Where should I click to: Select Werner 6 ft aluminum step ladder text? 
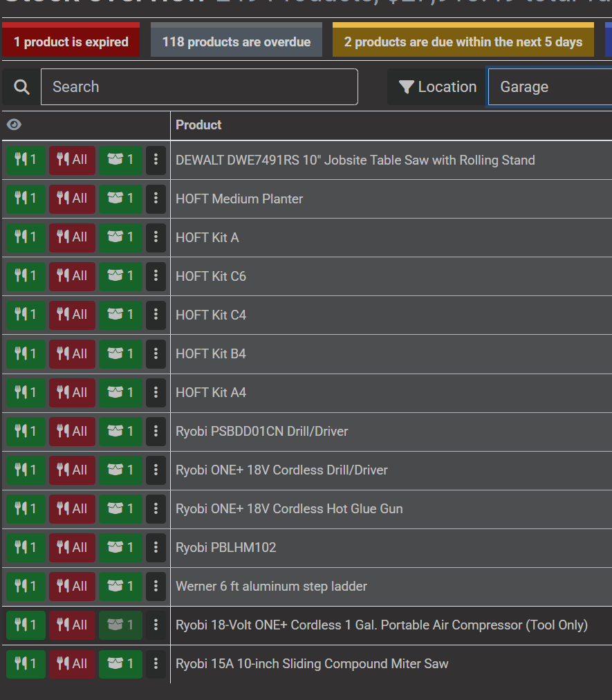(x=271, y=587)
